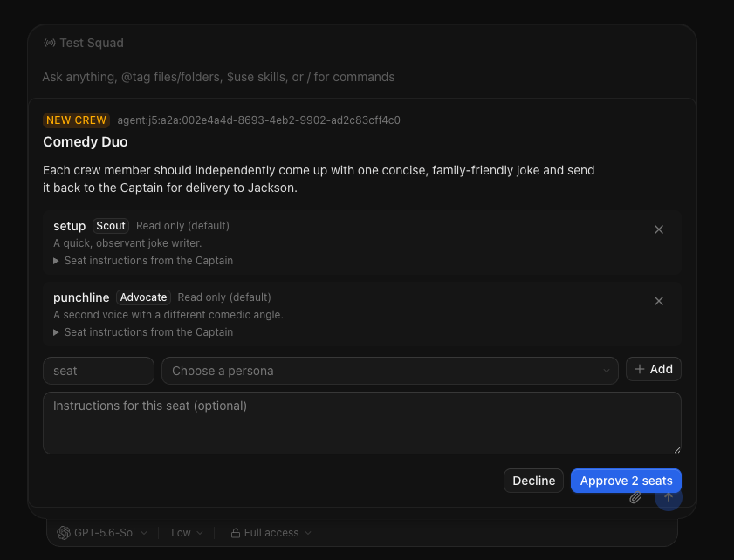Click the NEW CREW badge

pyautogui.click(x=76, y=120)
